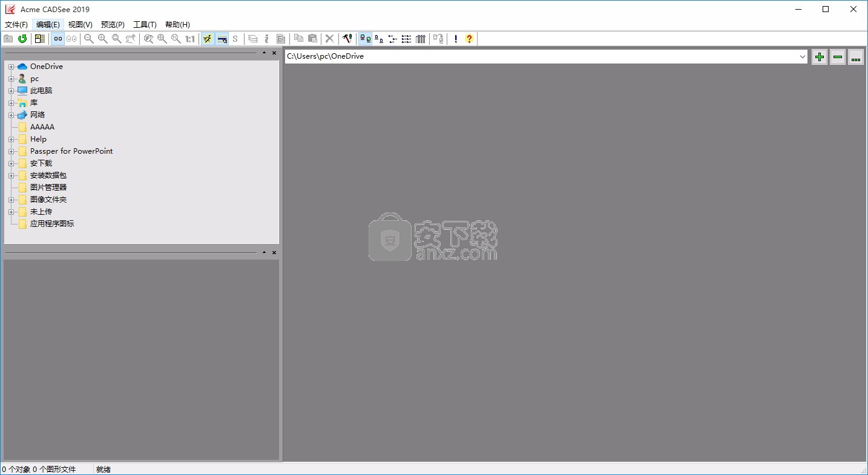Open the 文件(F) menu
The height and width of the screenshot is (475, 868).
tap(16, 25)
